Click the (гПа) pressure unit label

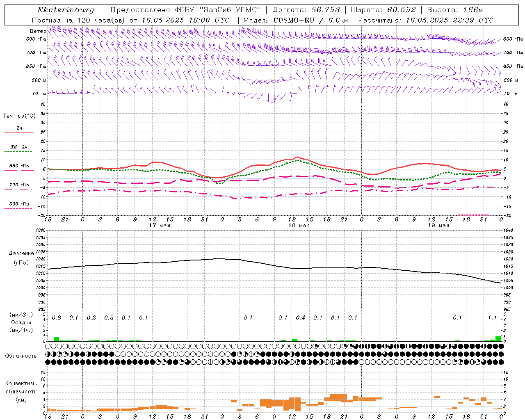coord(21,263)
